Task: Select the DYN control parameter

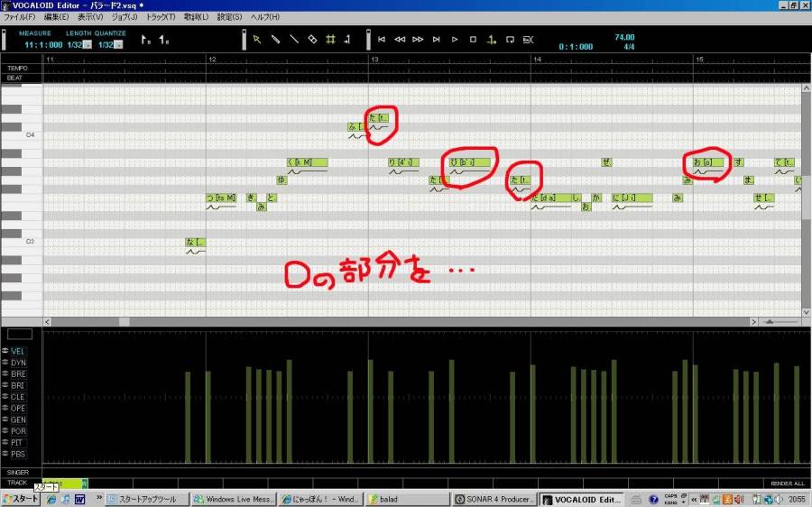Action: click(x=18, y=363)
